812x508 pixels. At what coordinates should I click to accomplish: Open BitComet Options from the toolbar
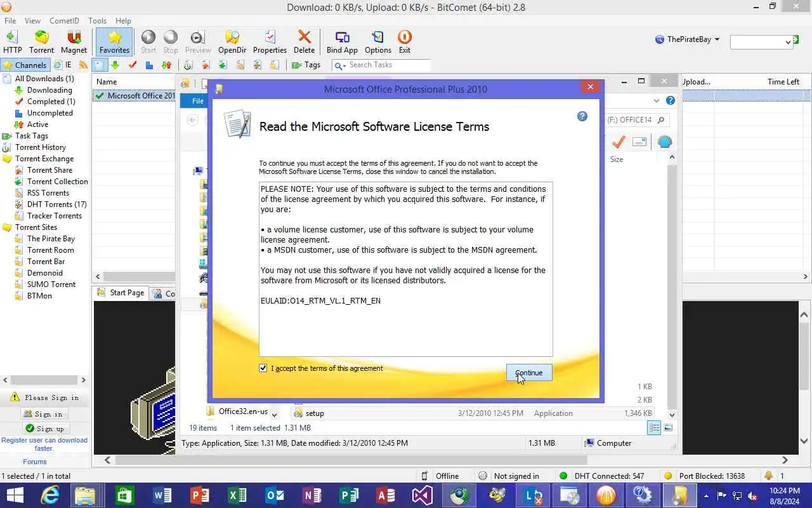tap(378, 42)
